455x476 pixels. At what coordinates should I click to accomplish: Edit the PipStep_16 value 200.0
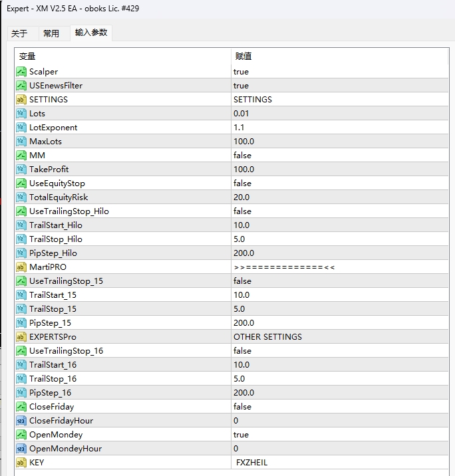[x=339, y=393]
